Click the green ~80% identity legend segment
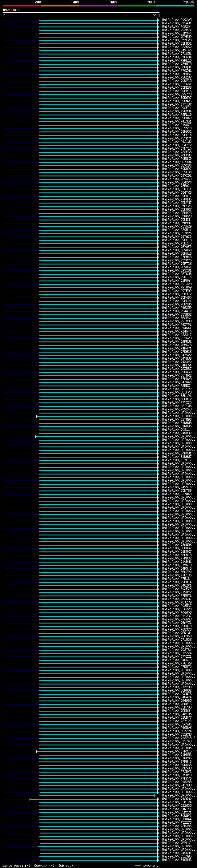 pos(137,6)
